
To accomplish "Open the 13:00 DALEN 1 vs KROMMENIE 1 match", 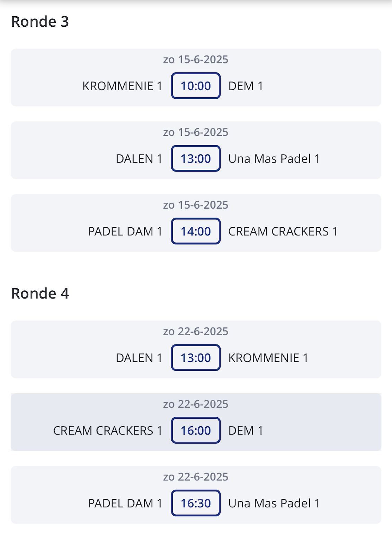I will tap(196, 349).
